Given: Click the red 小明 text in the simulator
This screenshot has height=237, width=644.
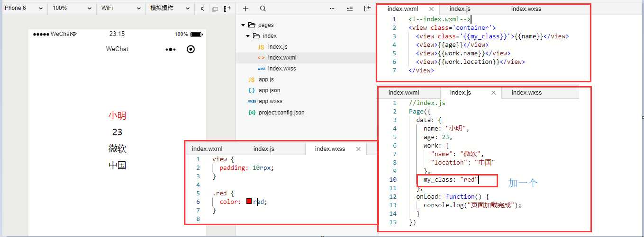Looking at the screenshot, I should pos(117,116).
